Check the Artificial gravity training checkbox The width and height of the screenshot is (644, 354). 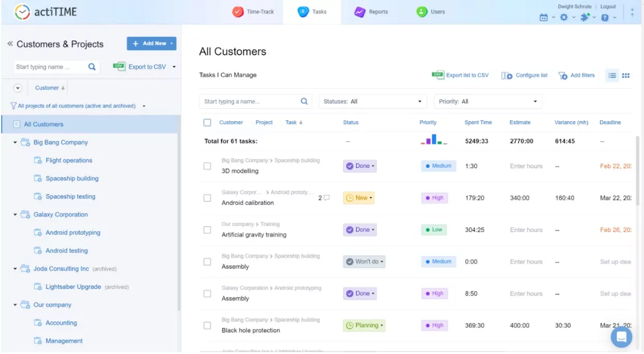click(x=207, y=230)
